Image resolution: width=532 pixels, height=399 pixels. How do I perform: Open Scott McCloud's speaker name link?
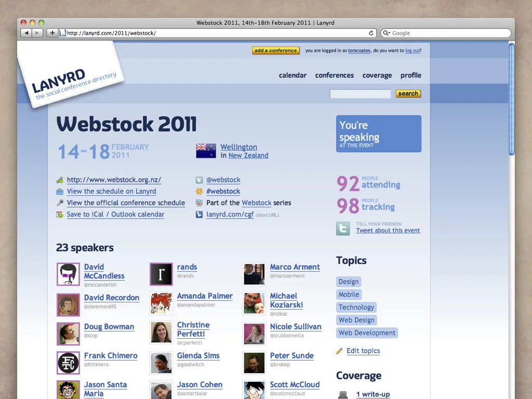295,385
